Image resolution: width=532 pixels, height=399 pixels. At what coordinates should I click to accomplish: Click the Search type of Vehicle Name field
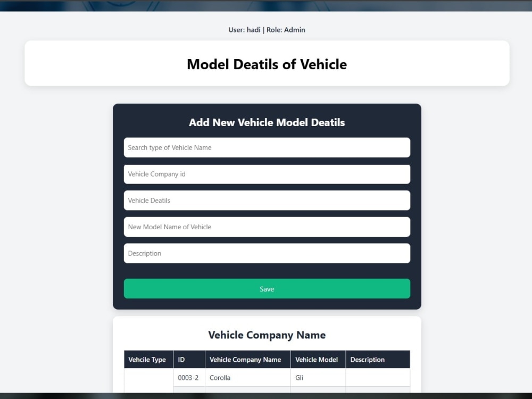click(267, 147)
